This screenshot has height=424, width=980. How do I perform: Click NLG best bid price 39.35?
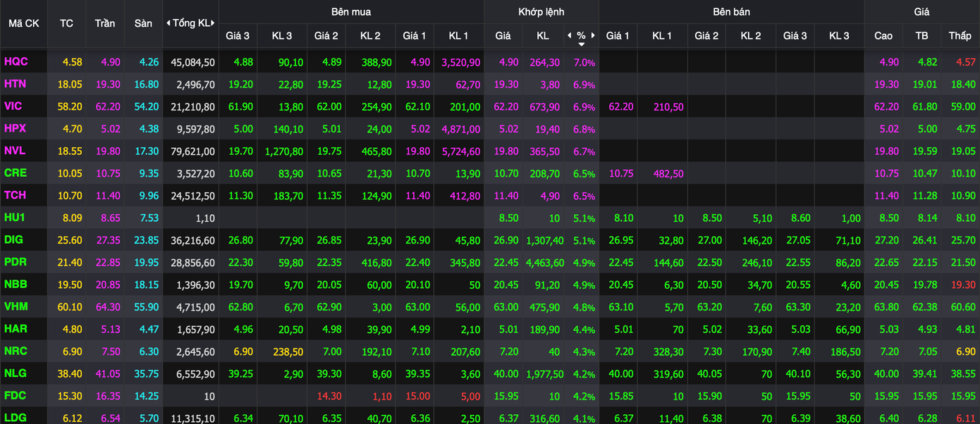(x=416, y=373)
